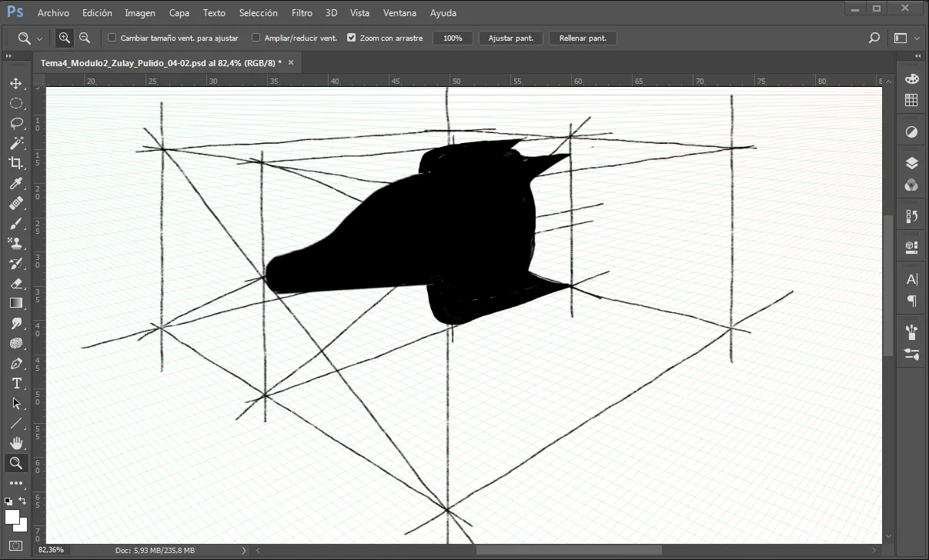Toggle Cambiar tamaño vent. para ajustar checkbox
The image size is (929, 560).
(x=112, y=38)
